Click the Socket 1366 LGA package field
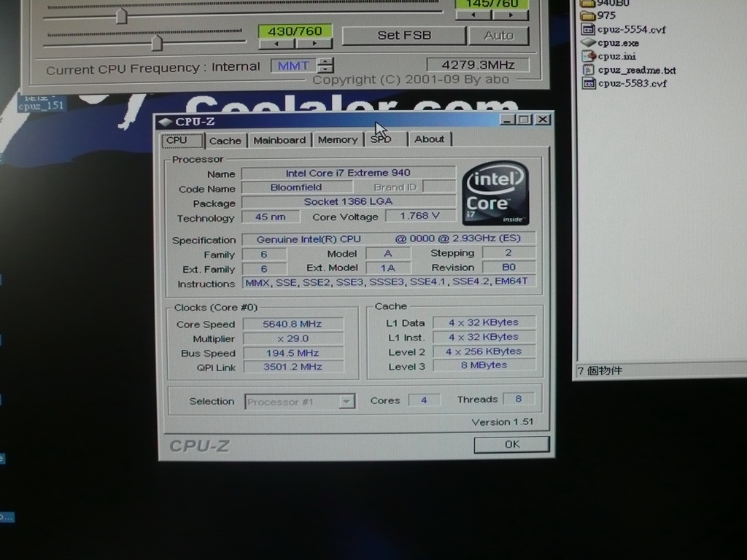747x560 pixels. 348,201
